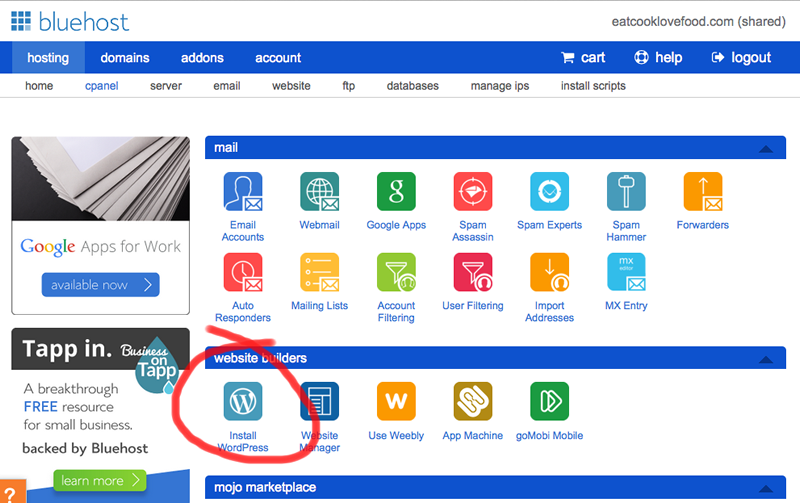
Task: Open the addons tab
Action: click(x=202, y=58)
